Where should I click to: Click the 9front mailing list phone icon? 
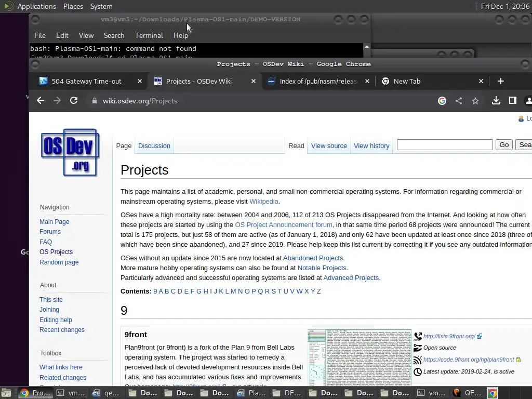(x=418, y=336)
